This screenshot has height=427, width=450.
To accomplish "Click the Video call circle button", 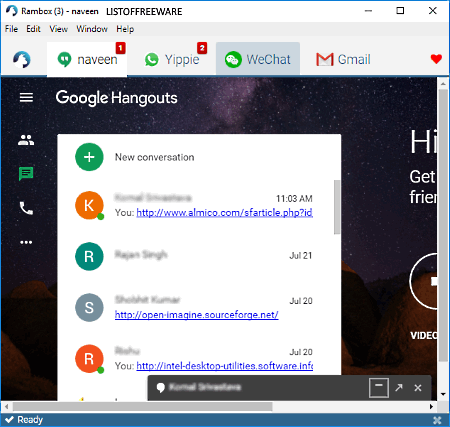I will [423, 281].
